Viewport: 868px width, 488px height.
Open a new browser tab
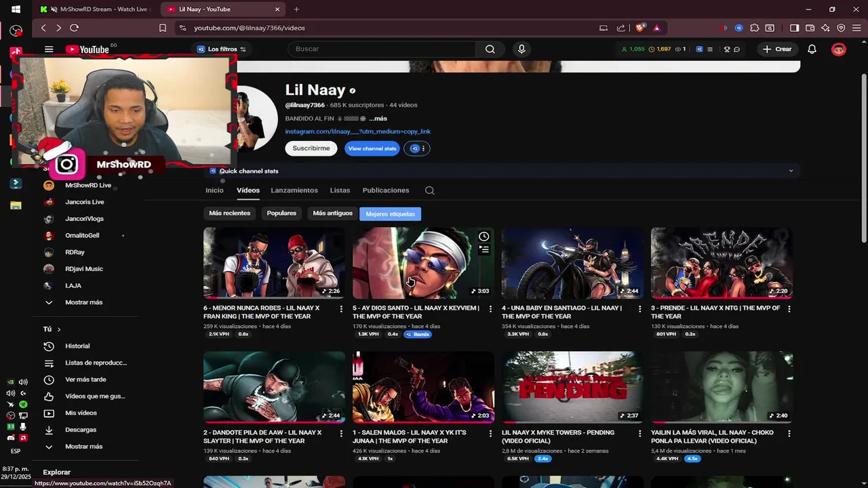296,9
